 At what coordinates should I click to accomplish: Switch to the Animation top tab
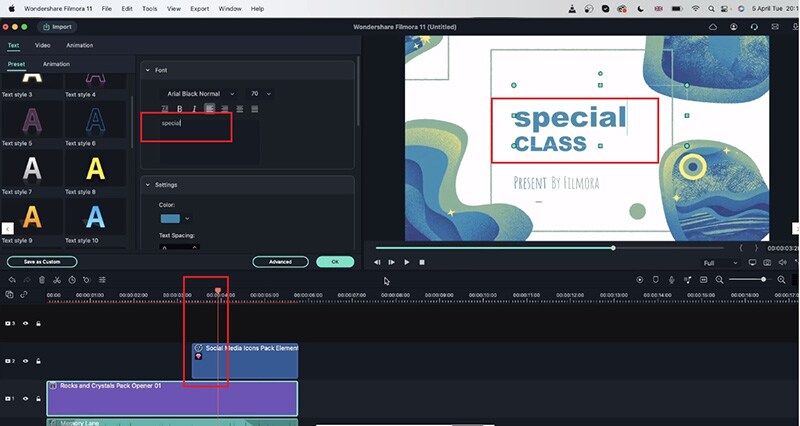point(80,45)
